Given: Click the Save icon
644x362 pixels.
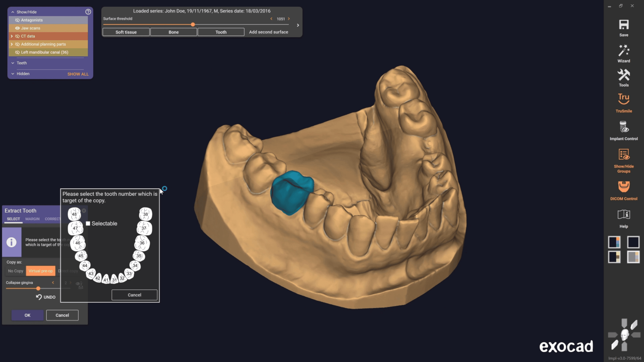Looking at the screenshot, I should pos(624,25).
